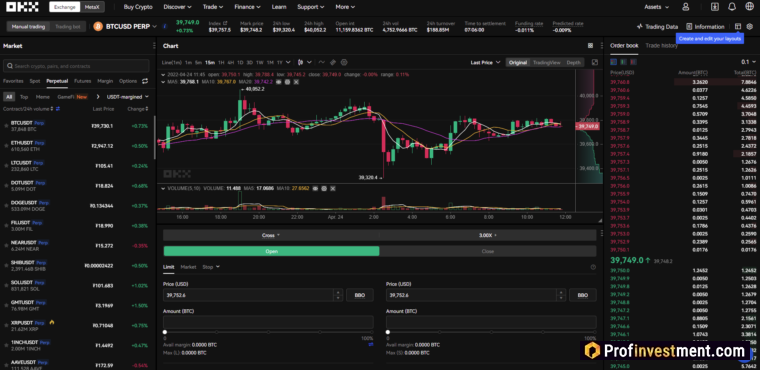
Task: Favorite DOGEUSDT with its star
Action: (x=6, y=206)
